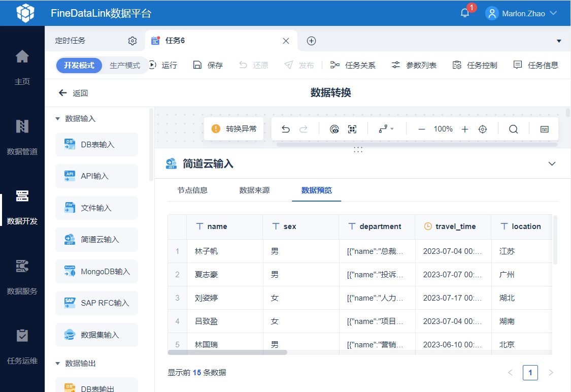Go to the next page of results
The height and width of the screenshot is (392, 571).
[551, 372]
